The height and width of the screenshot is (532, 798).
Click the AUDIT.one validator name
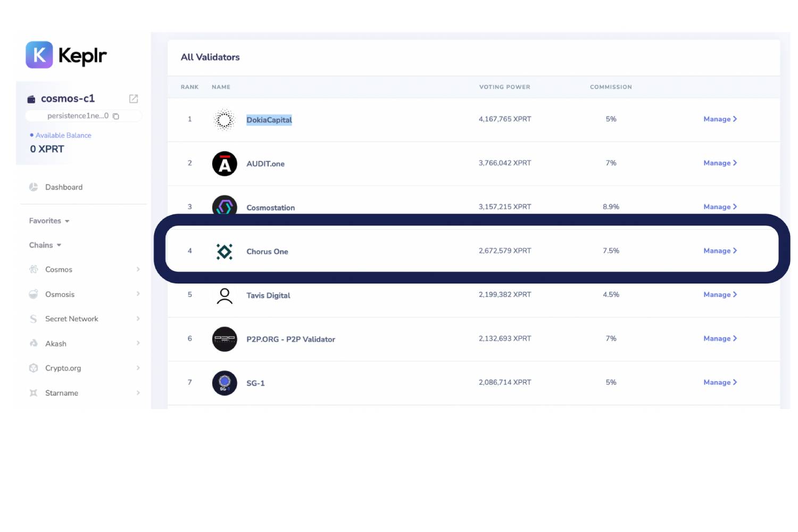[265, 164]
